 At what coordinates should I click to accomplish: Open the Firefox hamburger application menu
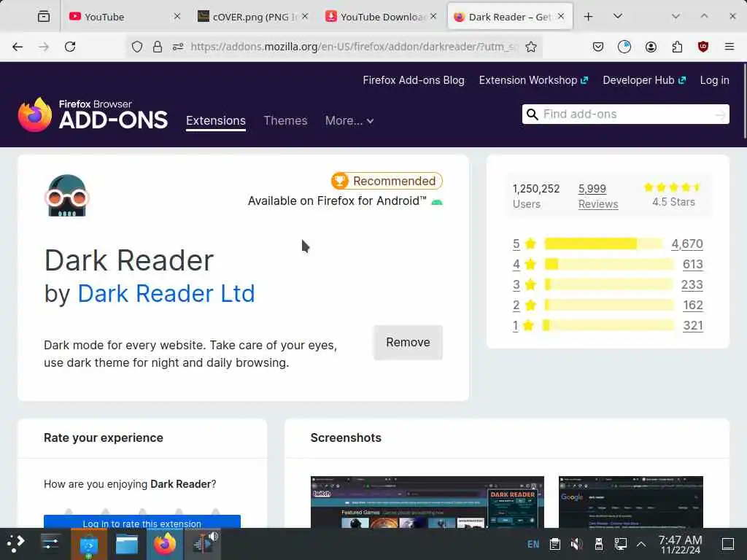pos(729,47)
